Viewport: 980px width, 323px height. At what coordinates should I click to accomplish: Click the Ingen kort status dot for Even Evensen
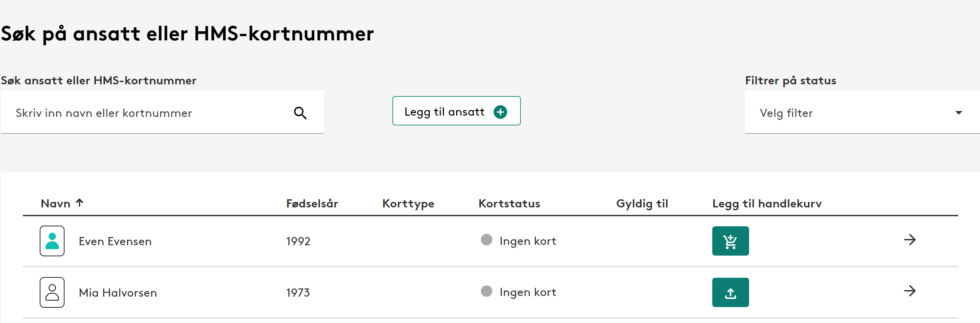486,240
